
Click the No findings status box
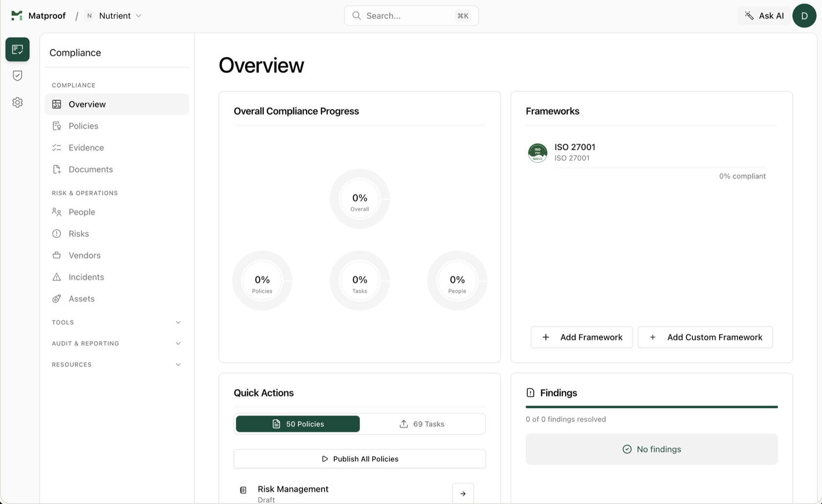coord(652,449)
